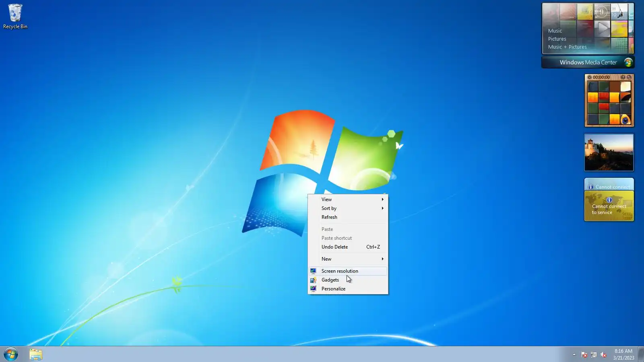This screenshot has height=362, width=644.
Task: Click the info icon in Currency gadget header
Action: pos(590,187)
